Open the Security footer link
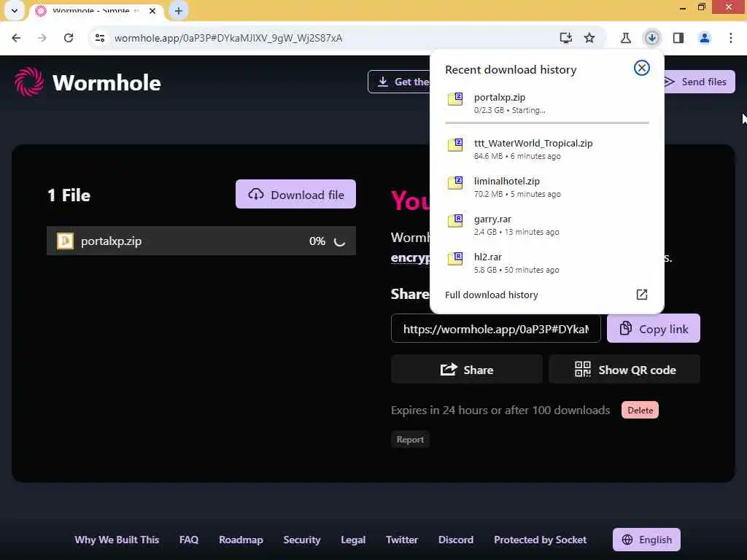 tap(301, 540)
